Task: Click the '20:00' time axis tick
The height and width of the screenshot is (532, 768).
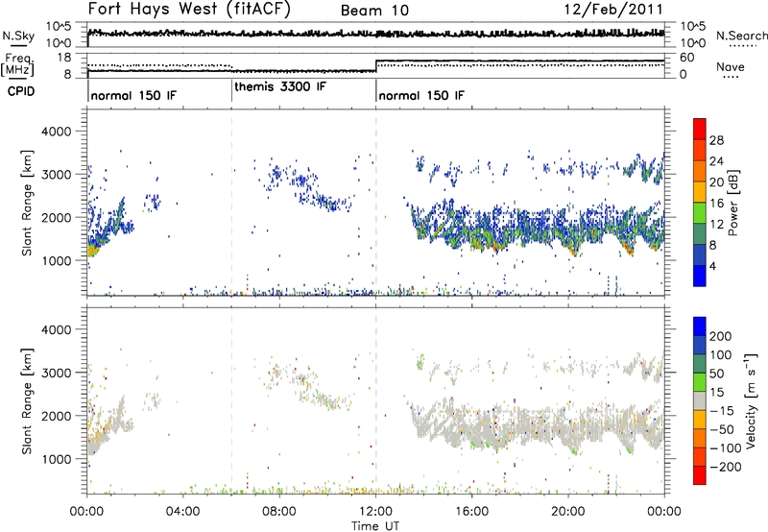Action: click(x=568, y=512)
